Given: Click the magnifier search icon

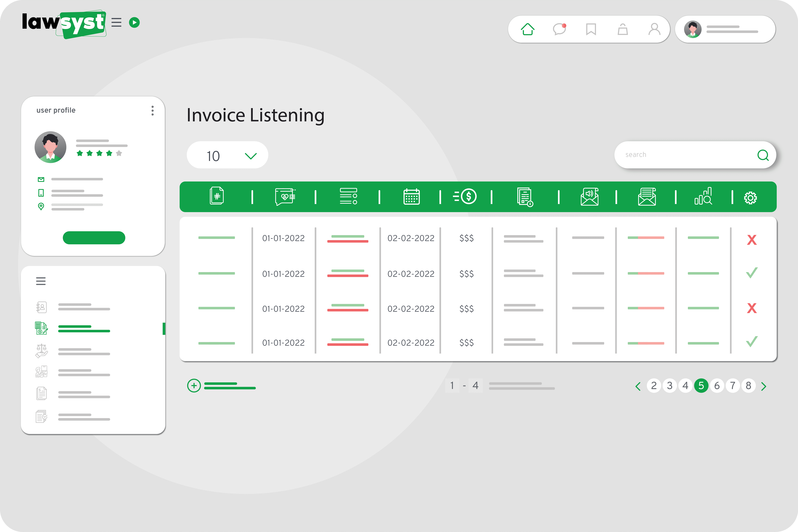Looking at the screenshot, I should (763, 155).
